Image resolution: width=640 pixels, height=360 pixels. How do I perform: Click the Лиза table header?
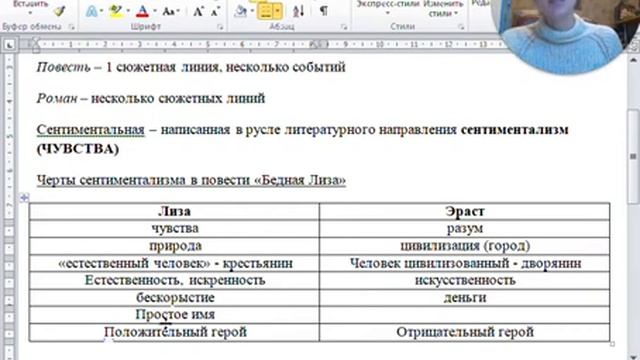[174, 211]
